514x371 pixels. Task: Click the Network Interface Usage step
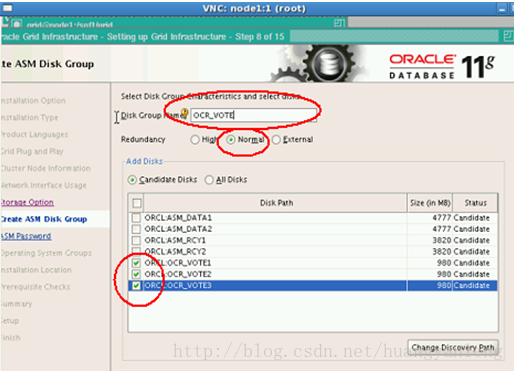44,185
